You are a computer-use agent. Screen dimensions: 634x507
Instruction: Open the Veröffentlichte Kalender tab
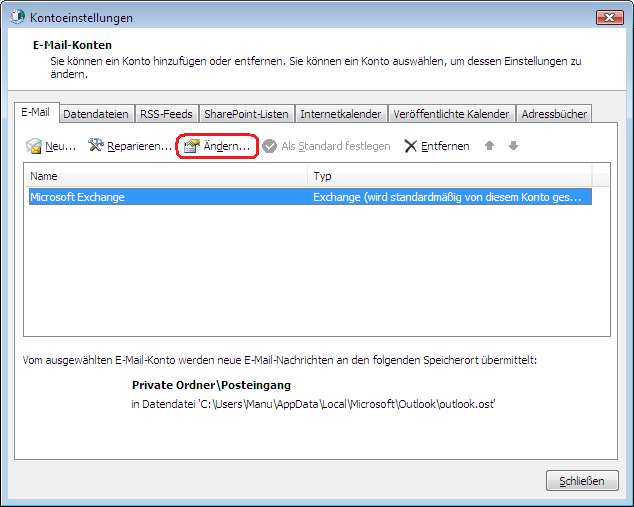click(451, 114)
